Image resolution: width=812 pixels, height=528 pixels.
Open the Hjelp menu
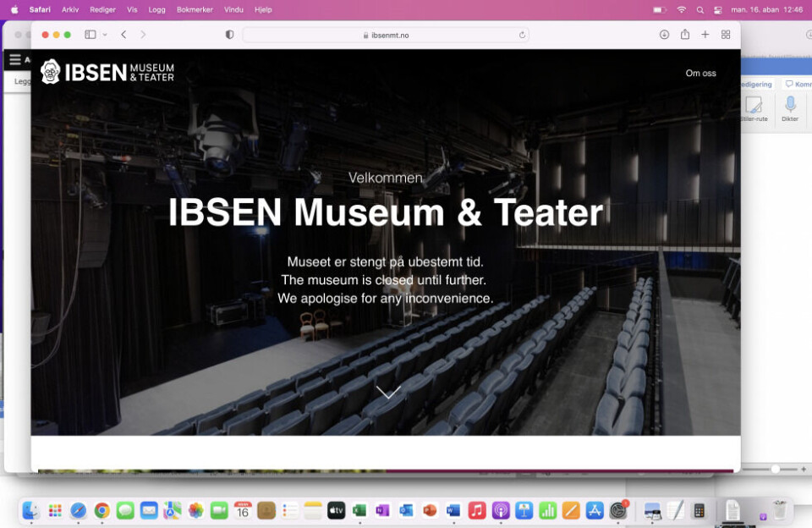click(x=263, y=9)
